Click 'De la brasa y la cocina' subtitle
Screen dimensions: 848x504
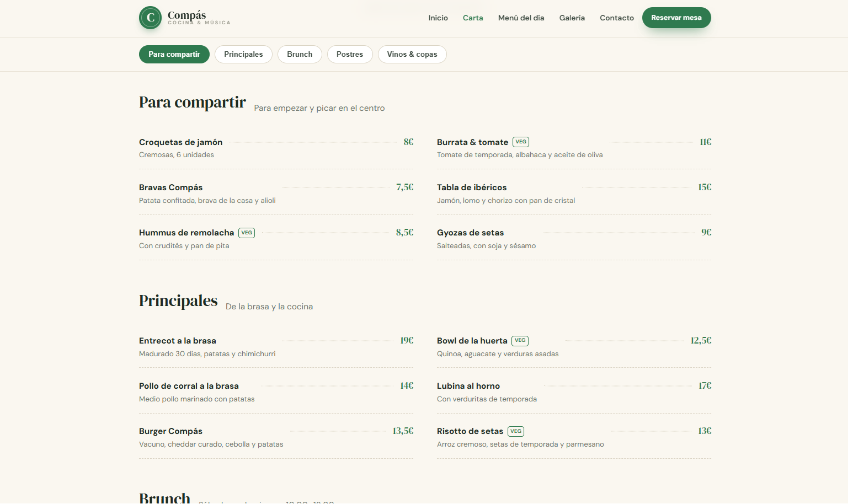[269, 307]
